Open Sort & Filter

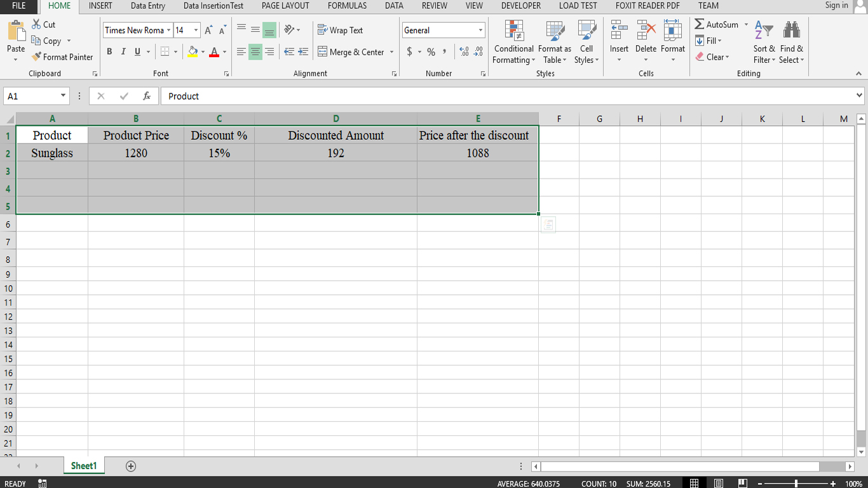tap(764, 42)
